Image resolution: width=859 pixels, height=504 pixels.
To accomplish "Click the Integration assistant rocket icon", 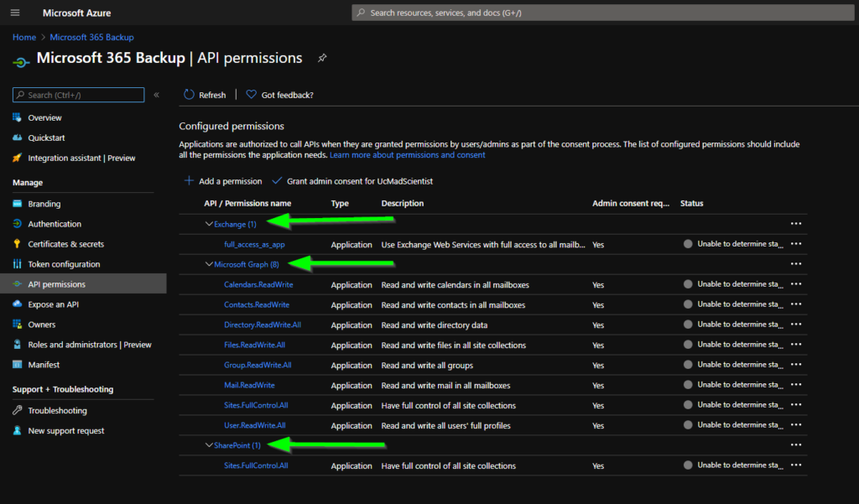I will (x=17, y=158).
